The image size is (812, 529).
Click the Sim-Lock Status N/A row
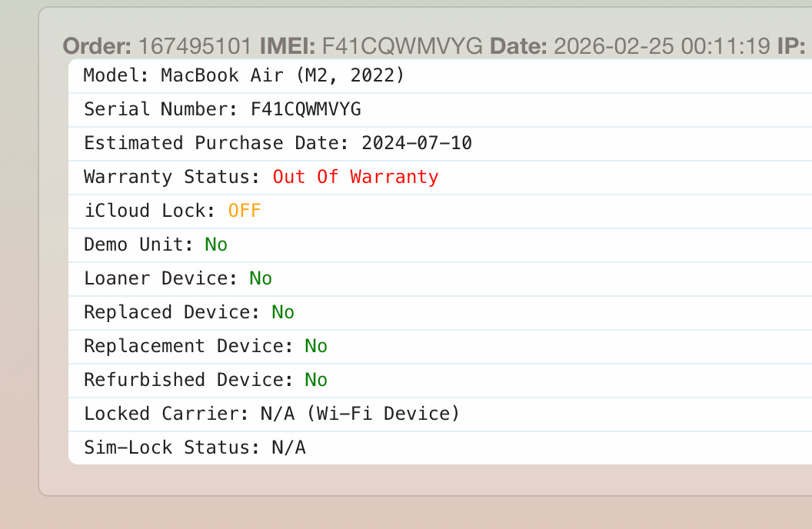pyautogui.click(x=440, y=447)
